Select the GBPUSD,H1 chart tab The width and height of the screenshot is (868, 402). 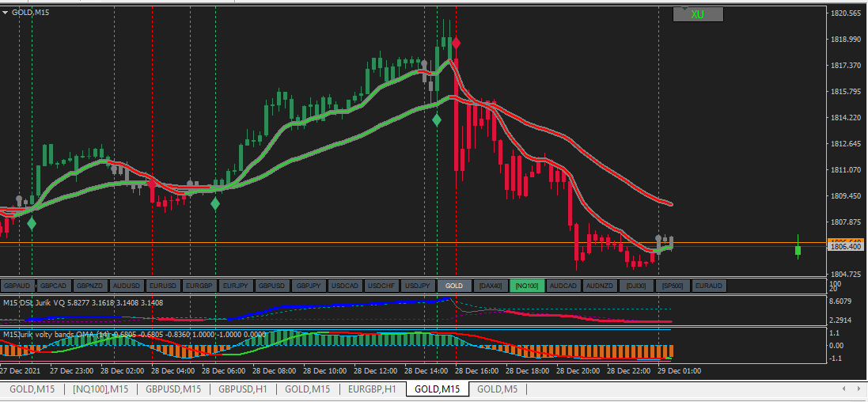[242, 389]
